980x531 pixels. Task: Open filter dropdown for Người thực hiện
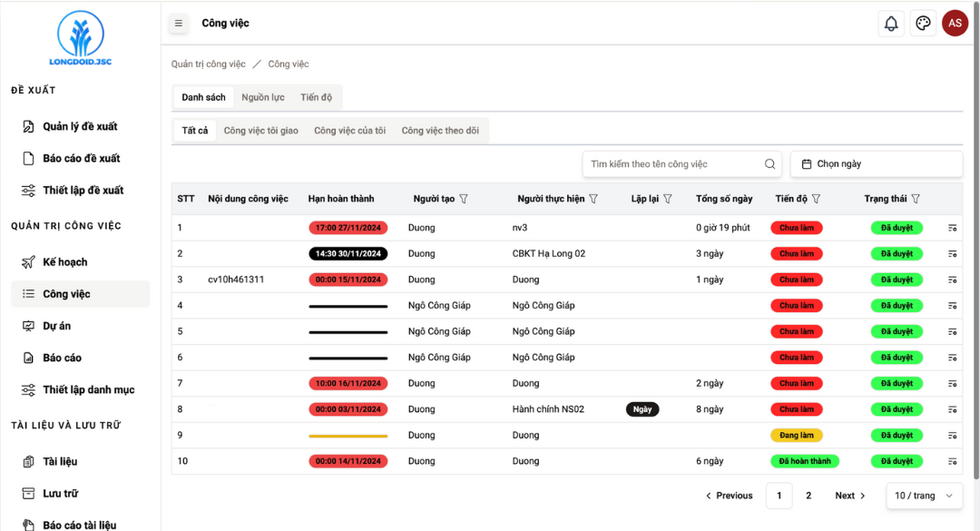(x=594, y=199)
